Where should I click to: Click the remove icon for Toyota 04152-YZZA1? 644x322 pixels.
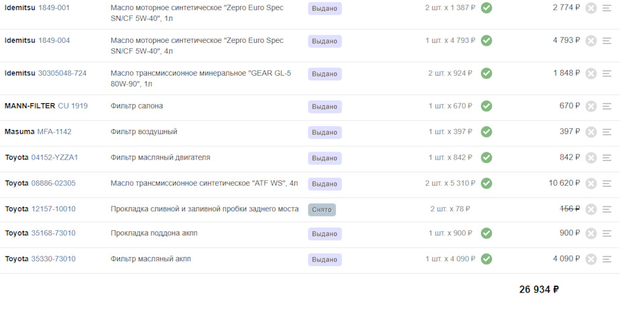pos(590,158)
